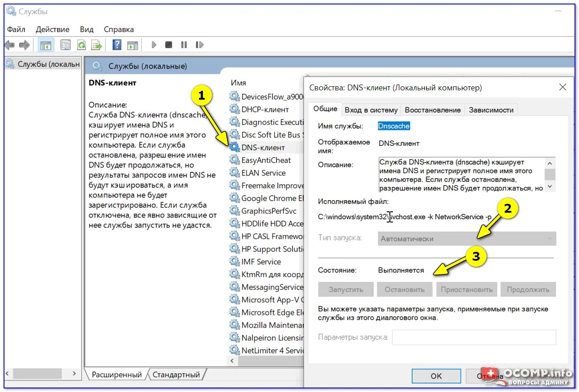Click the Параметры запуска input field
Image resolution: width=579 pixels, height=392 pixels.
point(474,337)
